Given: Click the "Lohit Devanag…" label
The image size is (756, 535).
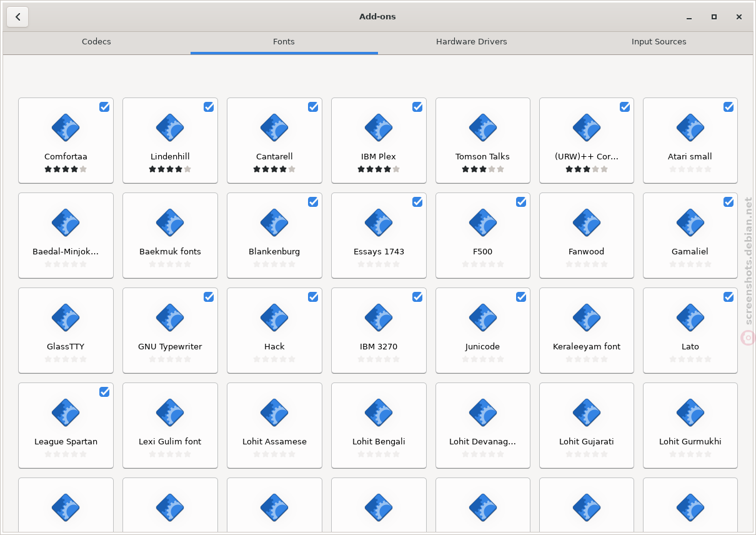Looking at the screenshot, I should click(483, 442).
